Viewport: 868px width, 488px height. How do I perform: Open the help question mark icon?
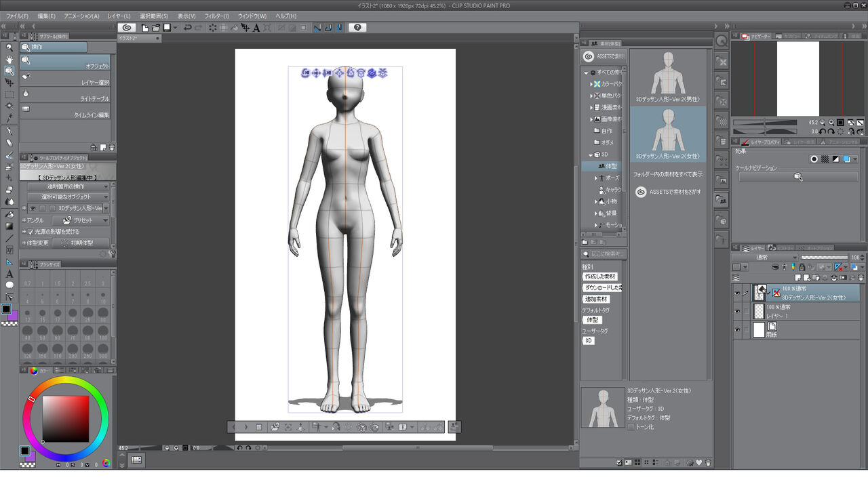click(358, 28)
